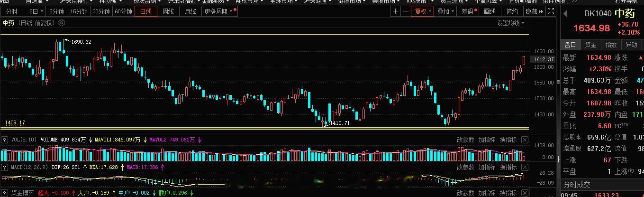The image size is (644, 197).
Task: Click the 中户:-0.002 fund flow value
Action: 134,193
